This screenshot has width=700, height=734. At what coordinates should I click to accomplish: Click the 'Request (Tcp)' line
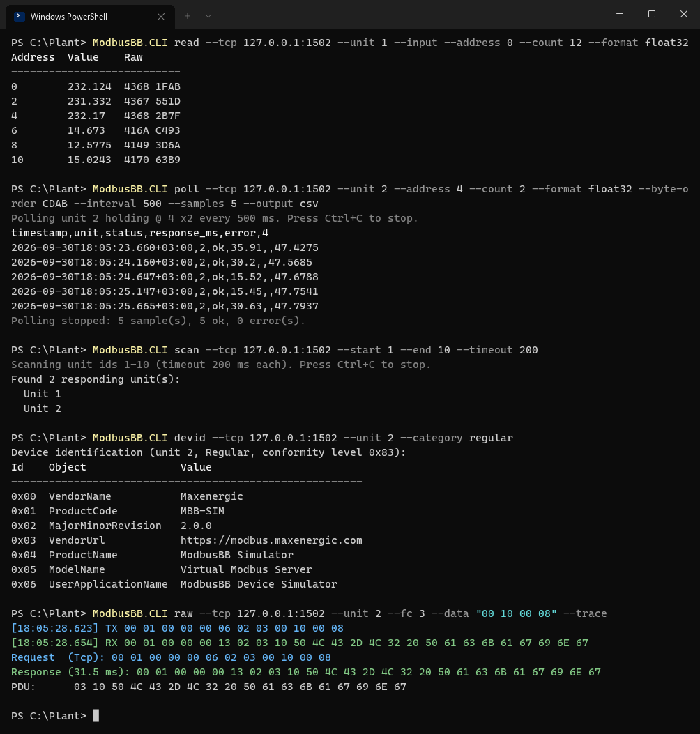point(171,657)
